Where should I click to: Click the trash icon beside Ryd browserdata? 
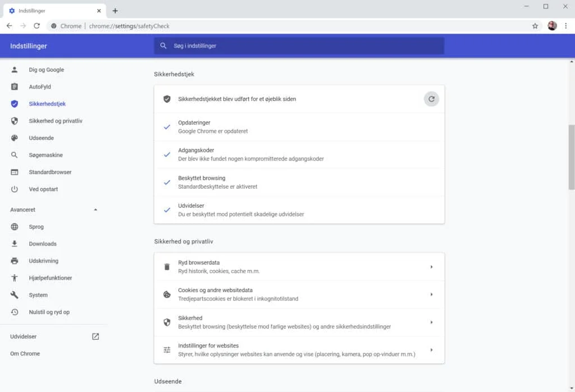[x=167, y=267]
